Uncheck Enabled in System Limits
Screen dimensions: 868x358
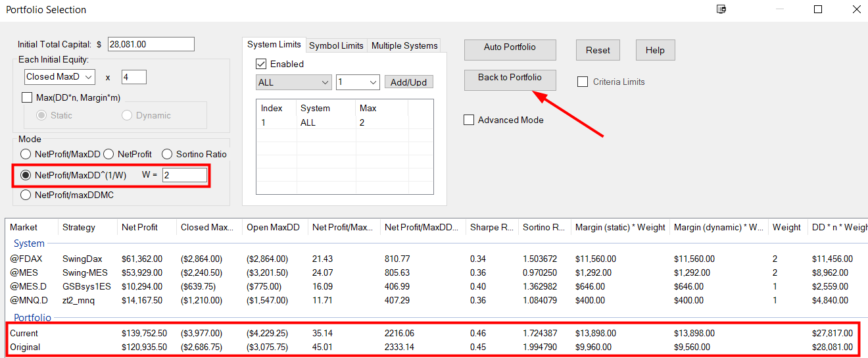pyautogui.click(x=261, y=64)
